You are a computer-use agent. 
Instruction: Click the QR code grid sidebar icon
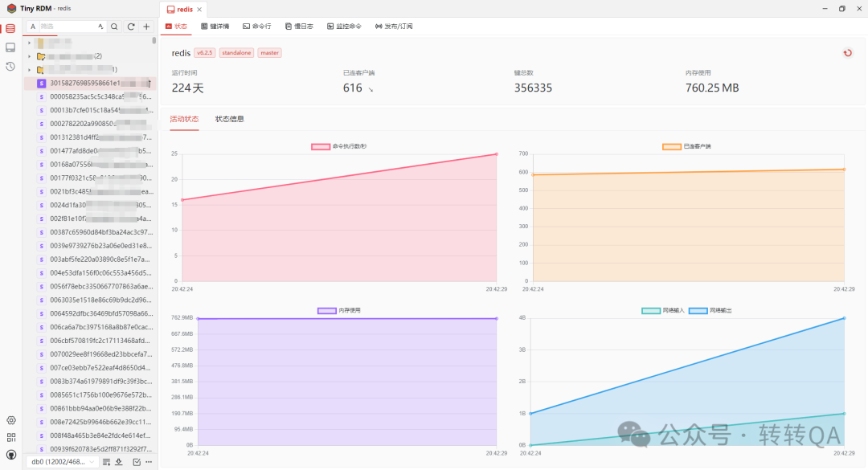11,437
